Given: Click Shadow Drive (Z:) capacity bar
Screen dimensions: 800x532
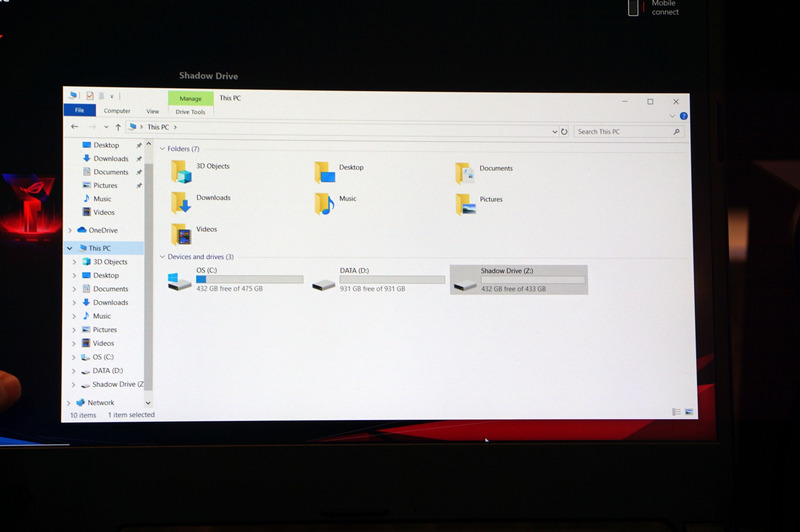Looking at the screenshot, I should (x=533, y=280).
